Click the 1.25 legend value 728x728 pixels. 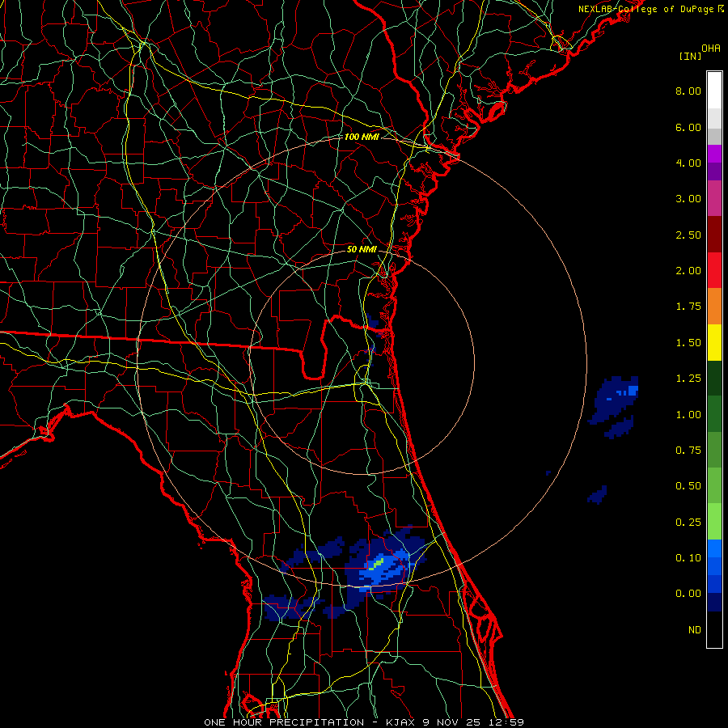(688, 379)
